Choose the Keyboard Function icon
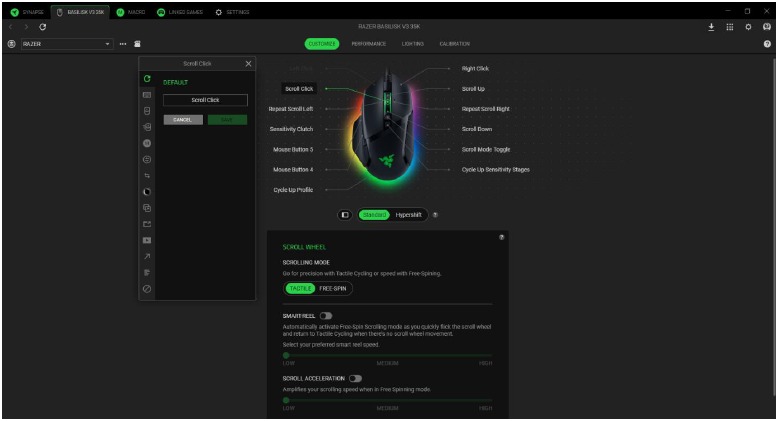778x421 pixels. (x=147, y=95)
